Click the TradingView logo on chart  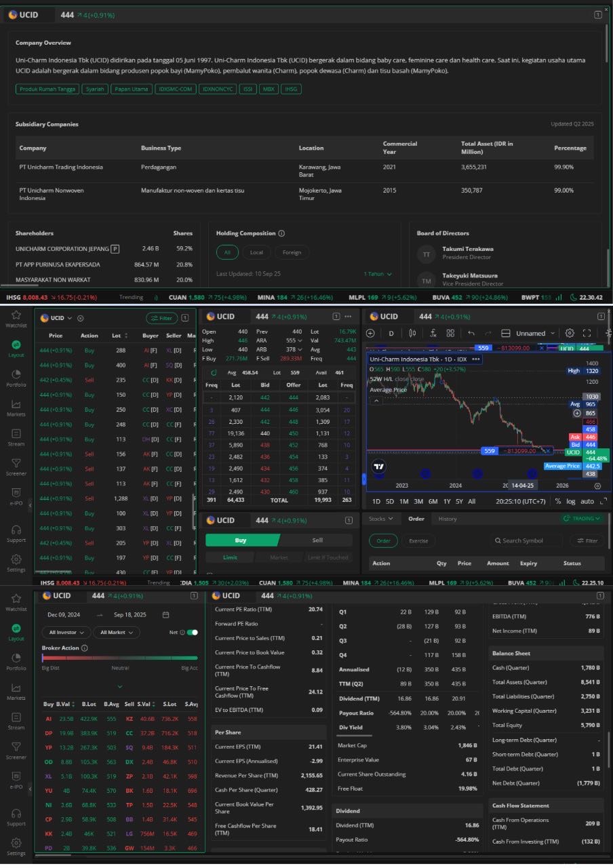(379, 467)
